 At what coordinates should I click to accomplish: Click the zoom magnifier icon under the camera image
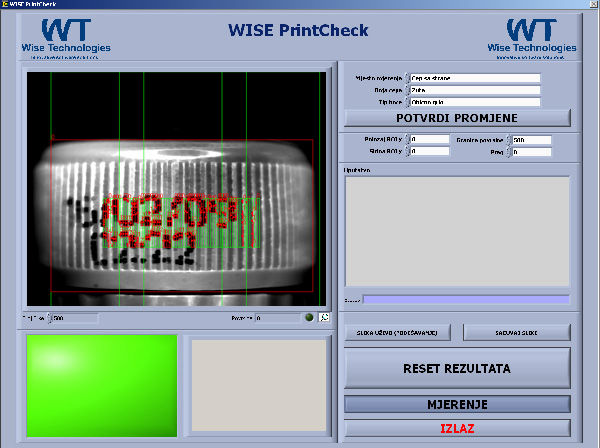click(x=324, y=317)
